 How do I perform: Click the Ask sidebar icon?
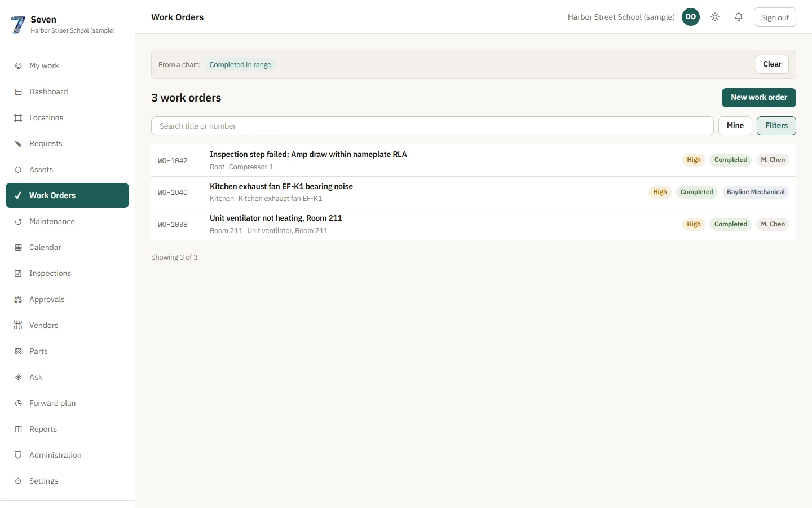18,377
